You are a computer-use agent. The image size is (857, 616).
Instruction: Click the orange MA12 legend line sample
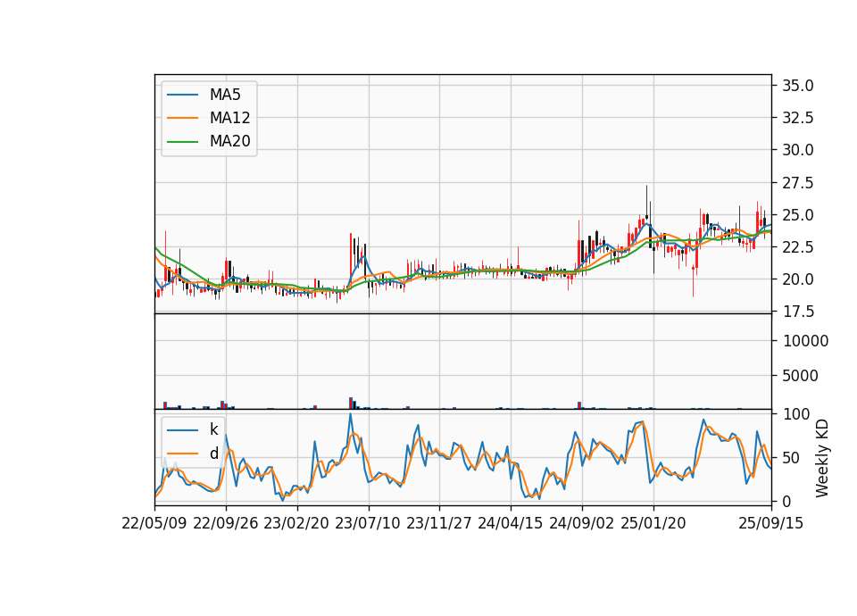click(182, 118)
